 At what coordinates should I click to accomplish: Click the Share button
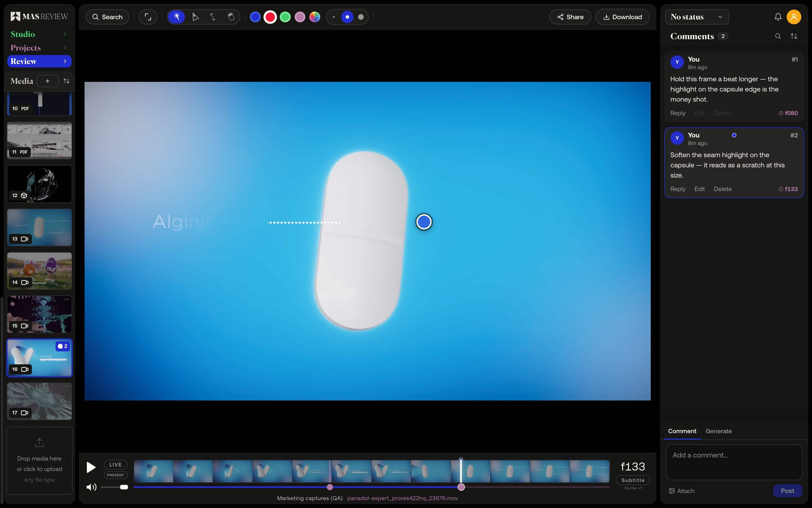pos(570,17)
